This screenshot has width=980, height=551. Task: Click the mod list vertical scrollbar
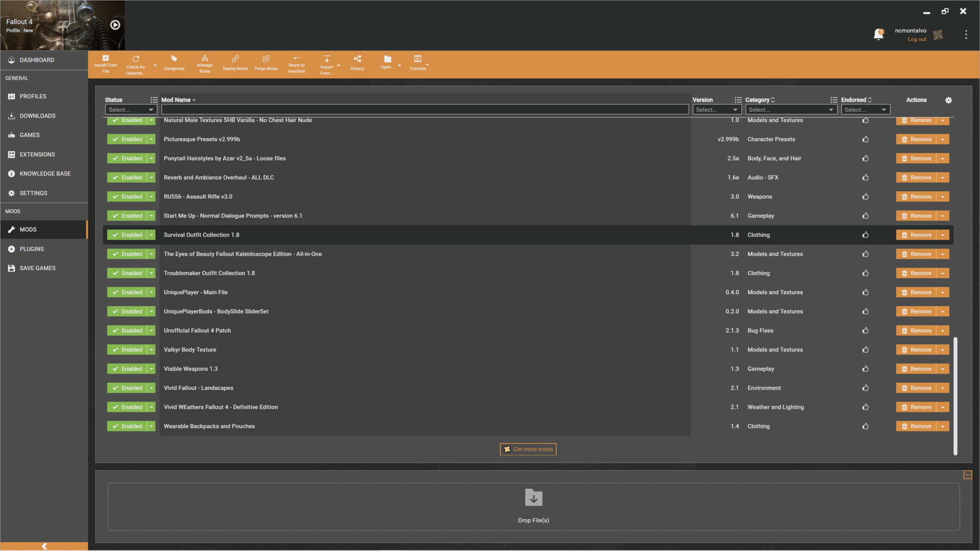[955, 395]
